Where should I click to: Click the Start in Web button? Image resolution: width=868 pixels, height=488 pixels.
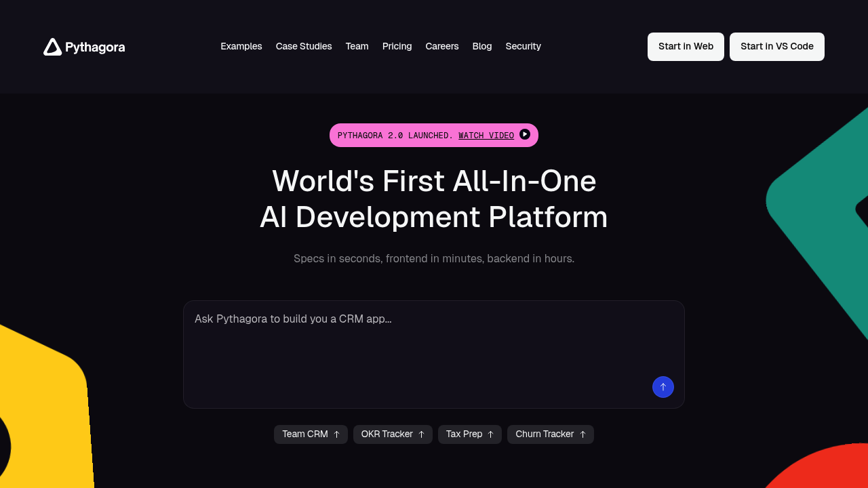click(x=686, y=47)
